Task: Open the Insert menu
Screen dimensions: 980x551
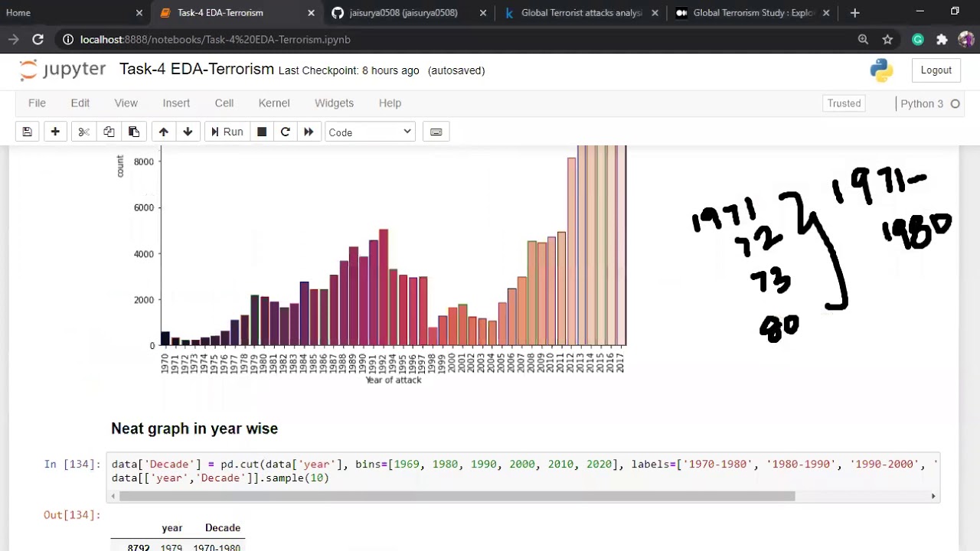Action: tap(176, 103)
